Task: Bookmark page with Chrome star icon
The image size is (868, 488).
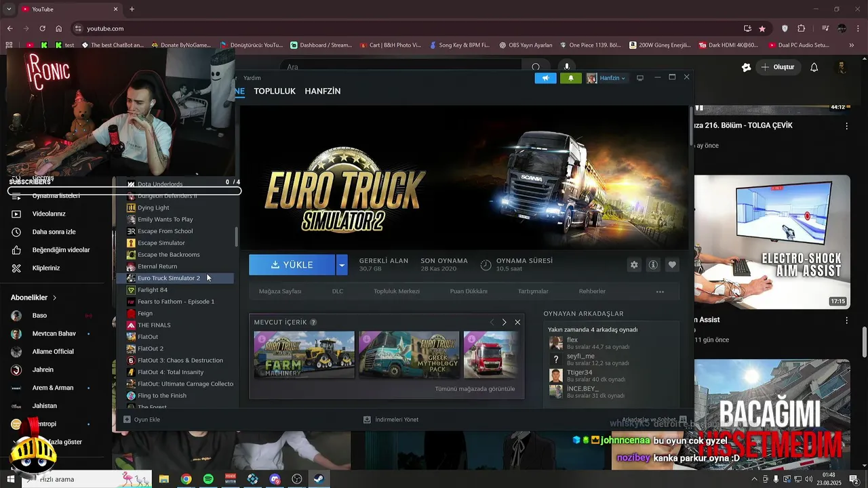Action: point(762,28)
